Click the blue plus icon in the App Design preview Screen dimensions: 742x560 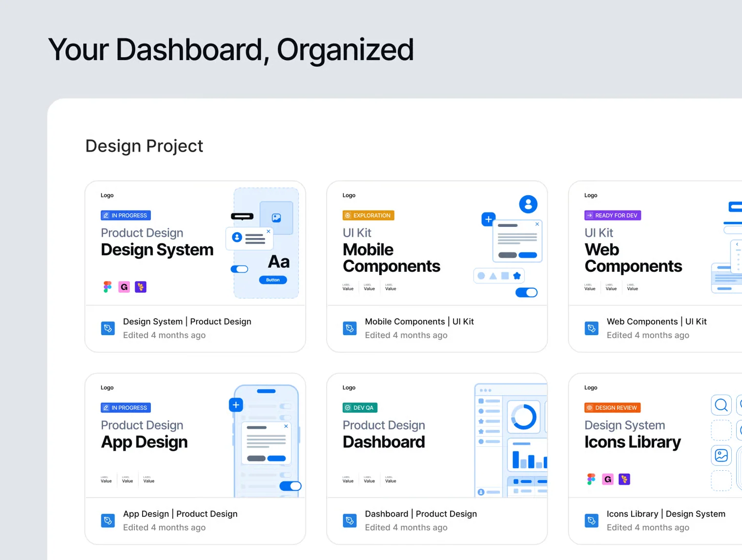236,405
